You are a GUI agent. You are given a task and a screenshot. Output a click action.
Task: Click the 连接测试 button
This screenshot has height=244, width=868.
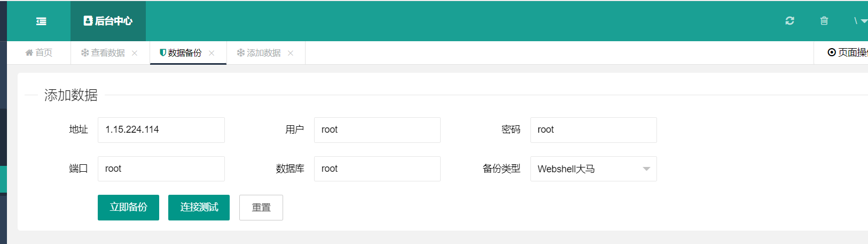point(199,208)
